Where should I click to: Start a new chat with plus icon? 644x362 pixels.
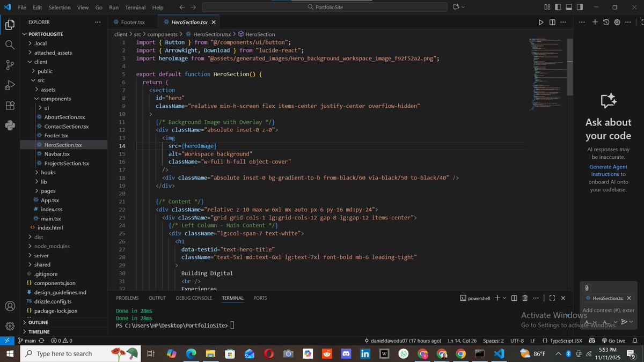(595, 22)
